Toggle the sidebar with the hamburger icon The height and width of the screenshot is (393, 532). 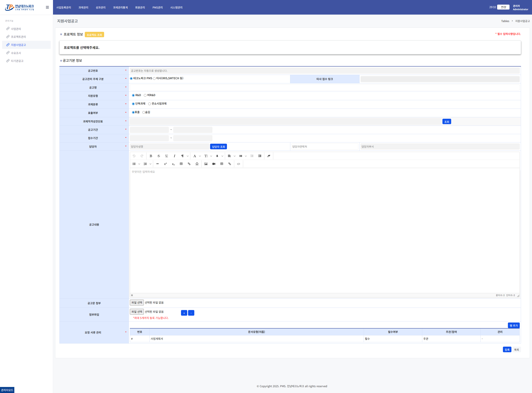pos(47,7)
